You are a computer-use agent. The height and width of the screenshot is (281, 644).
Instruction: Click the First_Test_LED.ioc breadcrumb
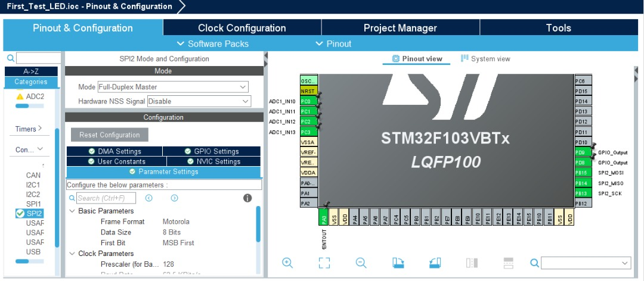tap(89, 6)
